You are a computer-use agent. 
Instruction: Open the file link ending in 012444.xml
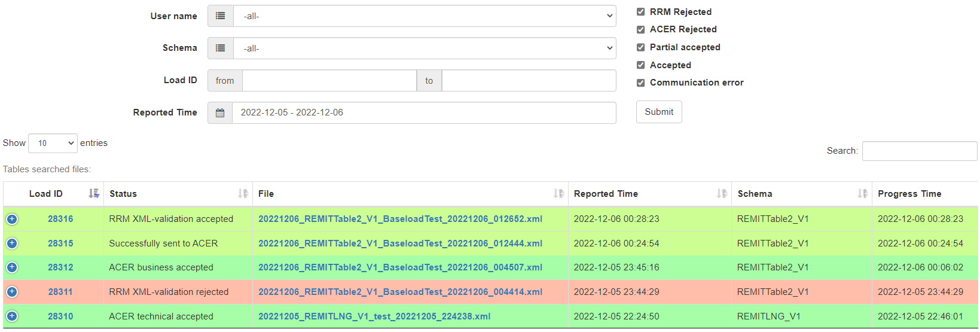[x=400, y=243]
